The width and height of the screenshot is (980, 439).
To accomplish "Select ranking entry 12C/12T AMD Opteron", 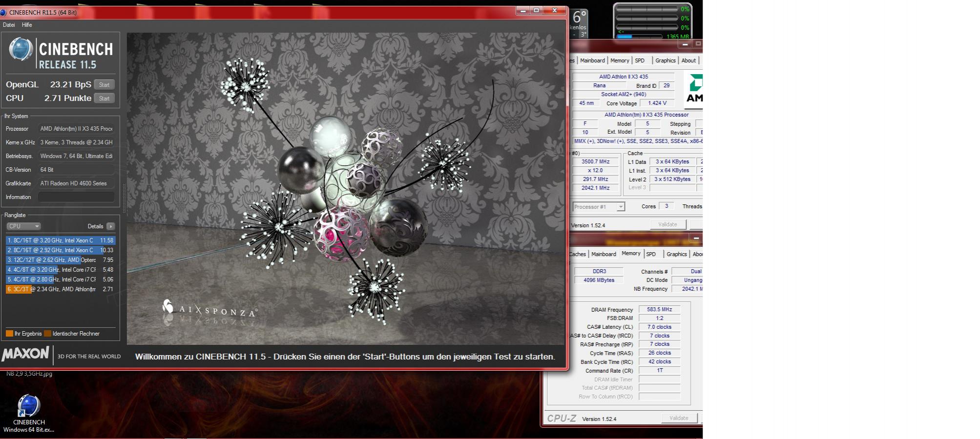I will (61, 260).
